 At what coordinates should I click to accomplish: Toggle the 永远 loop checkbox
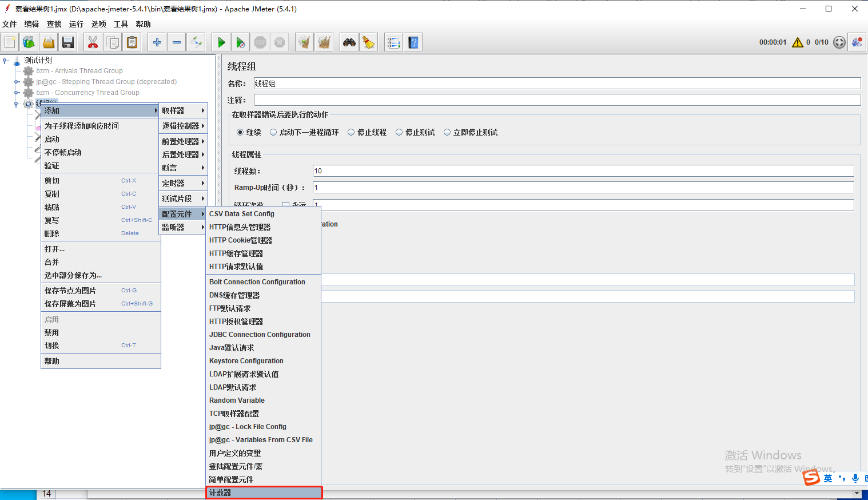(285, 204)
